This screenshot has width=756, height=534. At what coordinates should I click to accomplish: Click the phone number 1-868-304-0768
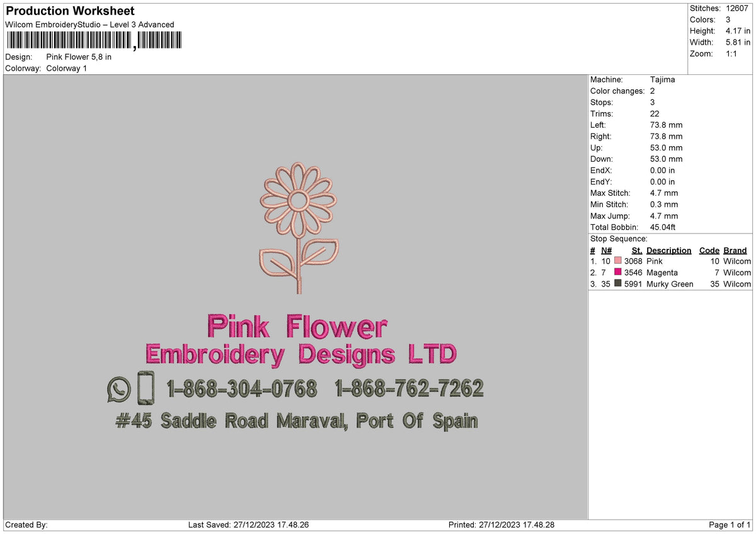click(x=242, y=389)
